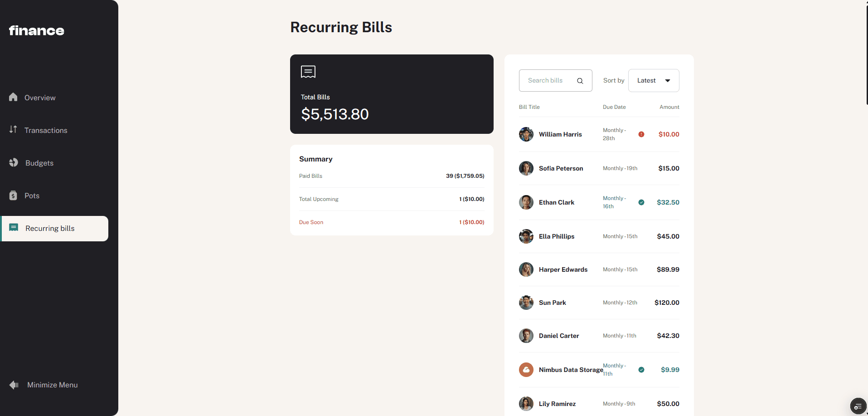The height and width of the screenshot is (416, 868).
Task: Open the floating widget in bottom-right corner
Action: [858, 406]
